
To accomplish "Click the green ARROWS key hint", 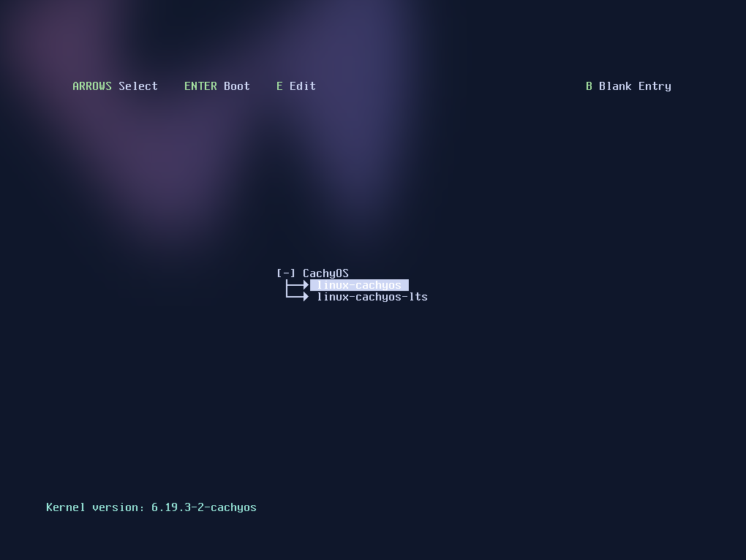I will tap(92, 86).
